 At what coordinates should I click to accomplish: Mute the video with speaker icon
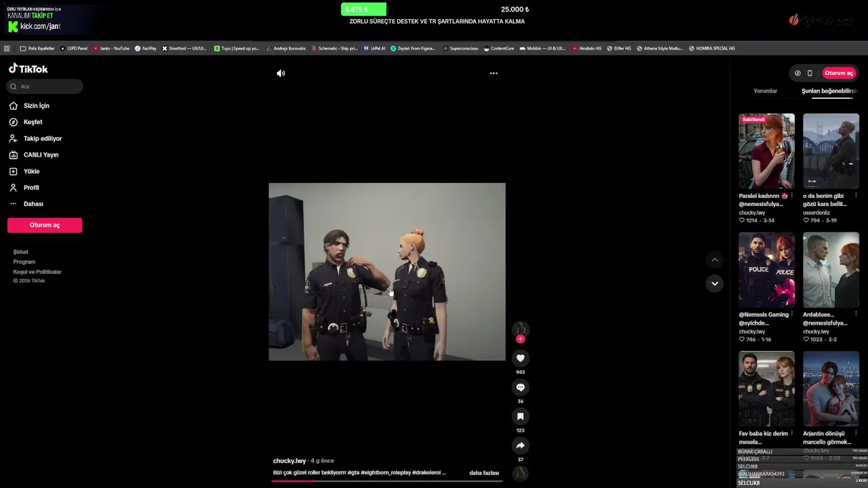pos(281,73)
